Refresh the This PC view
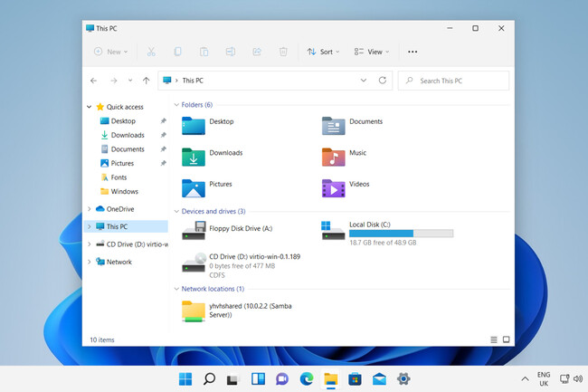 [383, 81]
